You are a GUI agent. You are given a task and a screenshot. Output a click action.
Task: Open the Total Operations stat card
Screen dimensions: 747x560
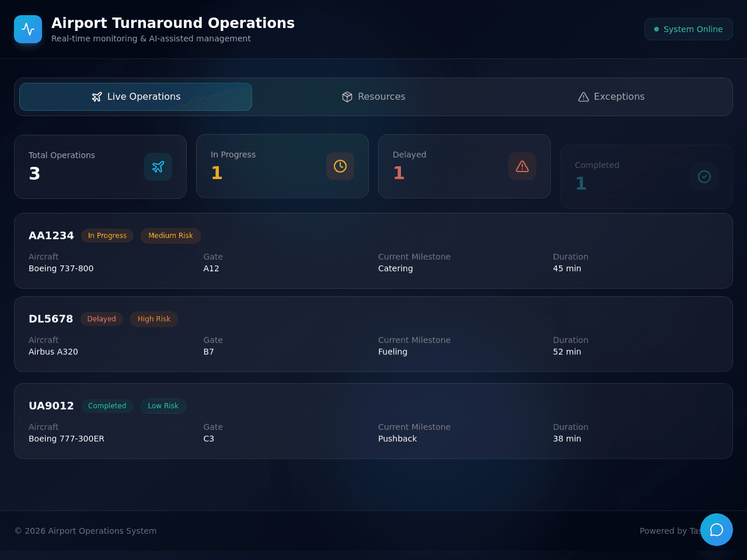(100, 167)
